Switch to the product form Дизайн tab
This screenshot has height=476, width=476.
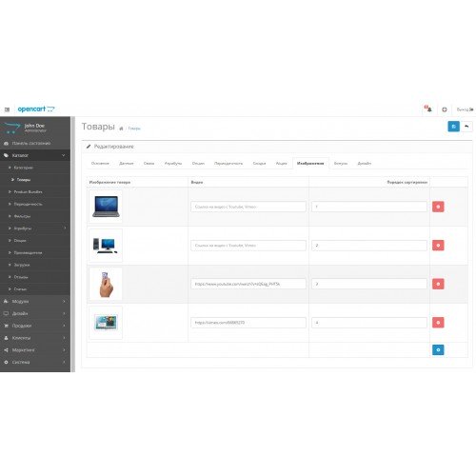tap(365, 163)
